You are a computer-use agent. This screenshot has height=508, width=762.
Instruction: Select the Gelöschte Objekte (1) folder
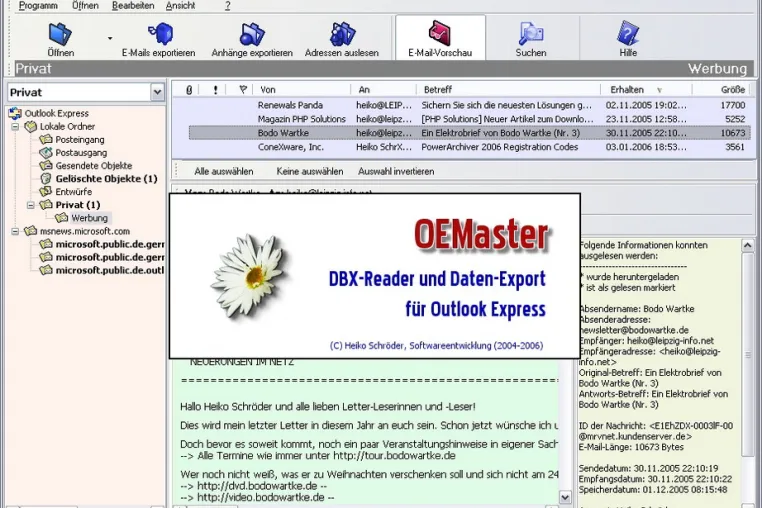[x=106, y=179]
